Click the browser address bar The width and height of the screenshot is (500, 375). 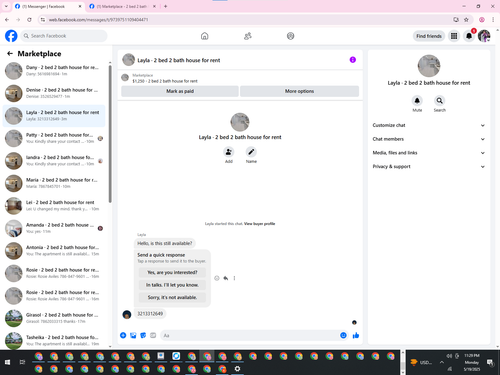(248, 20)
